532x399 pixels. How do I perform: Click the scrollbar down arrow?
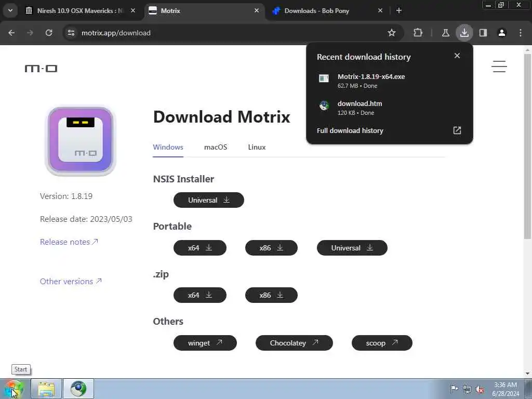click(x=528, y=374)
